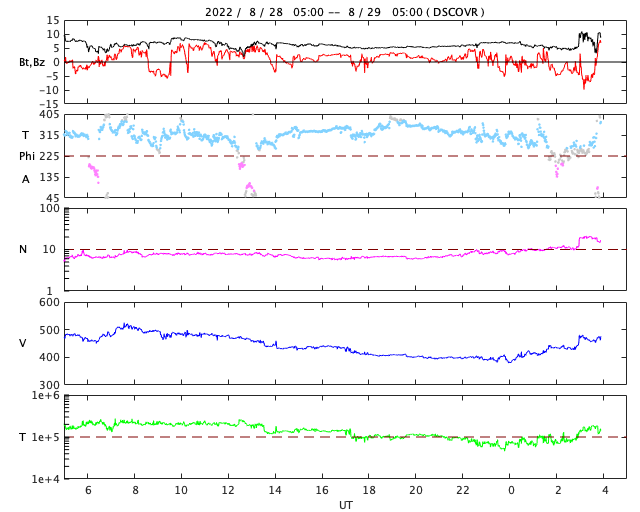
Task: Click the 'T' label of the temperature panel
Action: 22,437
